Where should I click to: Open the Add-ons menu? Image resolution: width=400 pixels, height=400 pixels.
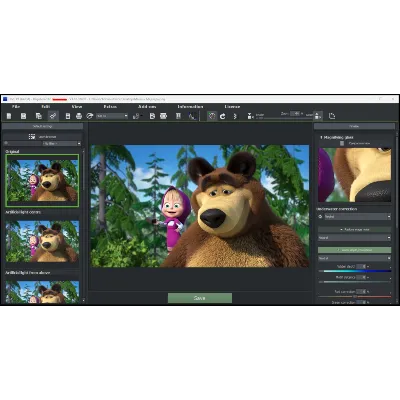pyautogui.click(x=147, y=107)
